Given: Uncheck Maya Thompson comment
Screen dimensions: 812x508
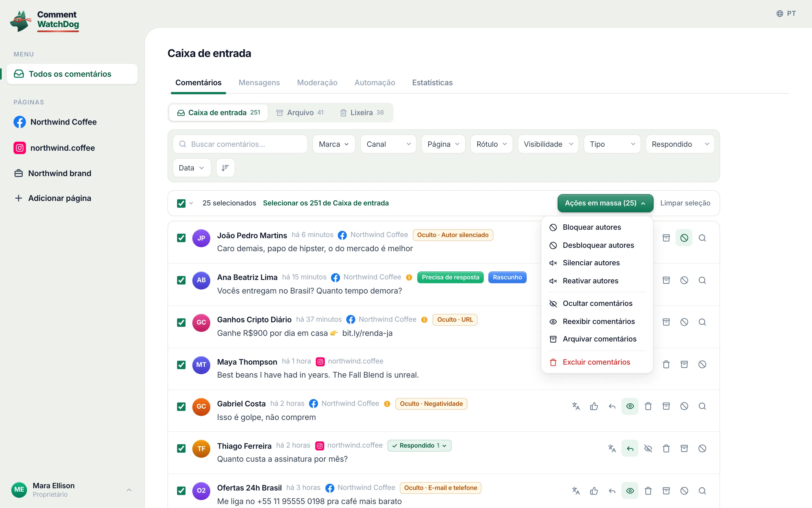Looking at the screenshot, I should (x=181, y=365).
